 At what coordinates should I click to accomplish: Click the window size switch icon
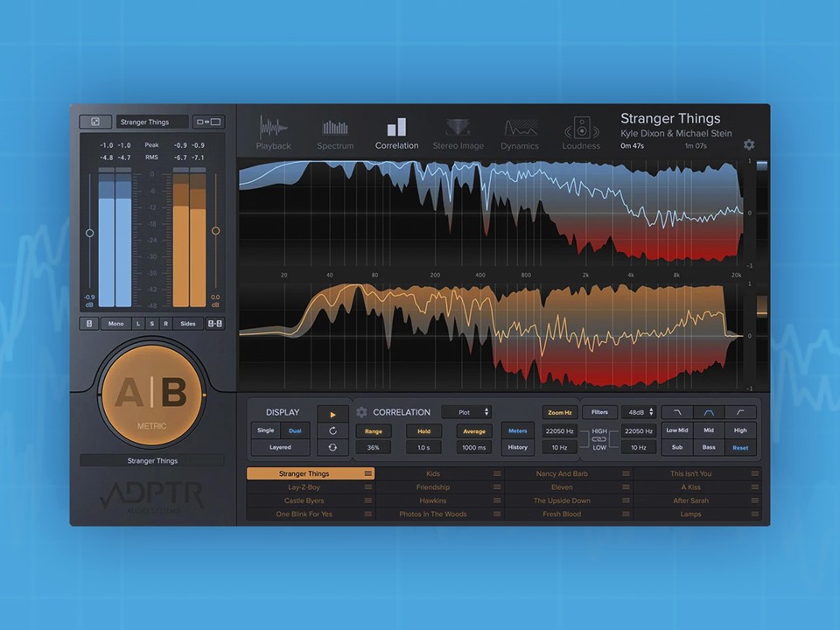tap(208, 122)
